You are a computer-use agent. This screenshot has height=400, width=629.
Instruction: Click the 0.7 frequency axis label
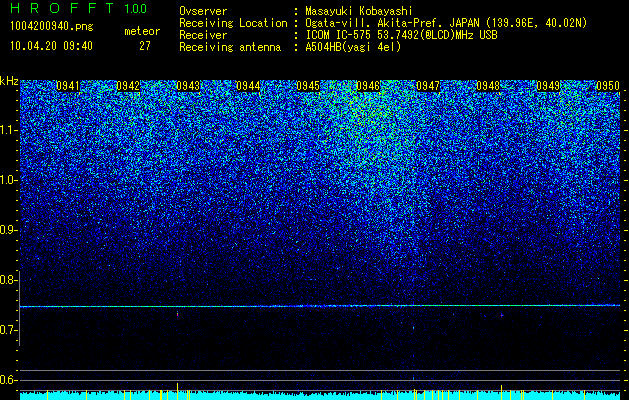(x=8, y=330)
